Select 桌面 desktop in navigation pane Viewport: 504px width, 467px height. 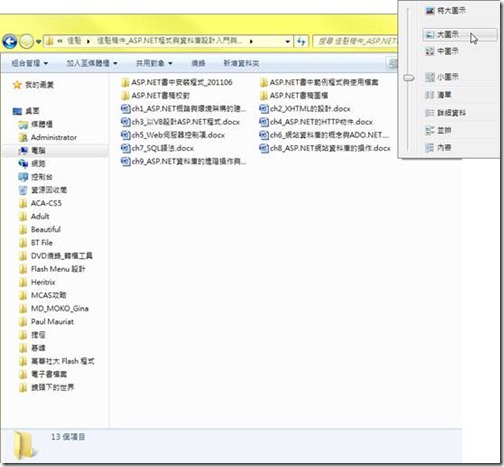26,111
